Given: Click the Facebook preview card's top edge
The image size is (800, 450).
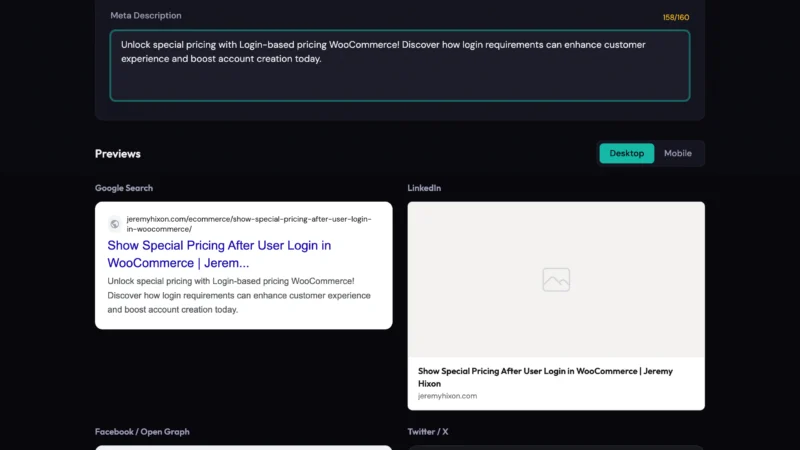Looking at the screenshot, I should click(243, 447).
